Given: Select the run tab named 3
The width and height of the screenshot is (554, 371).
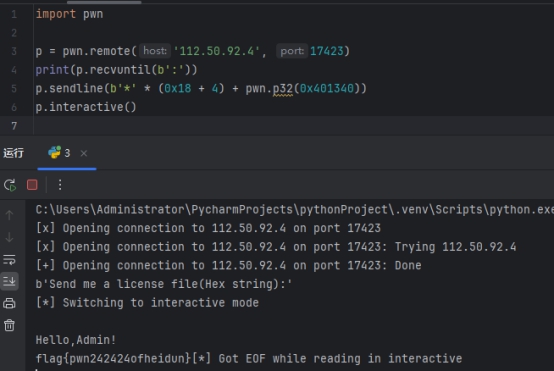Looking at the screenshot, I should (x=67, y=153).
